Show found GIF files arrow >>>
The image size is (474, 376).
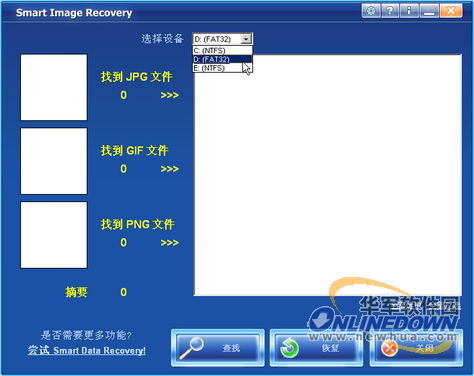point(170,169)
